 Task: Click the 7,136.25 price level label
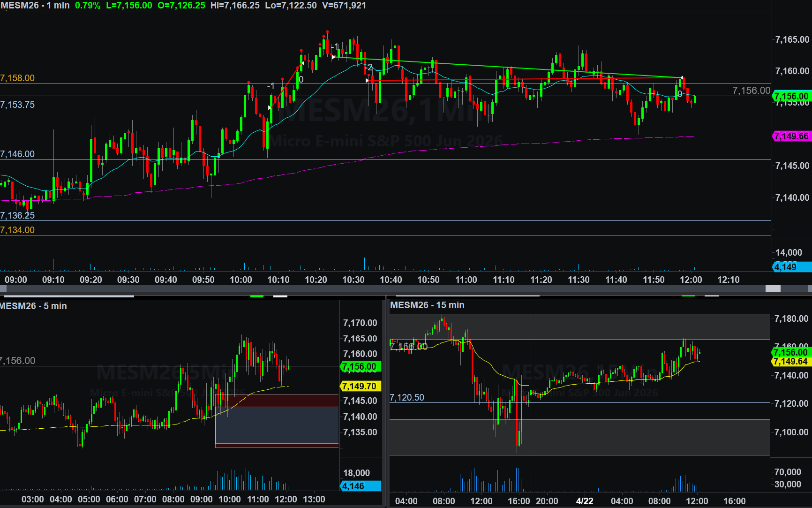[17, 215]
